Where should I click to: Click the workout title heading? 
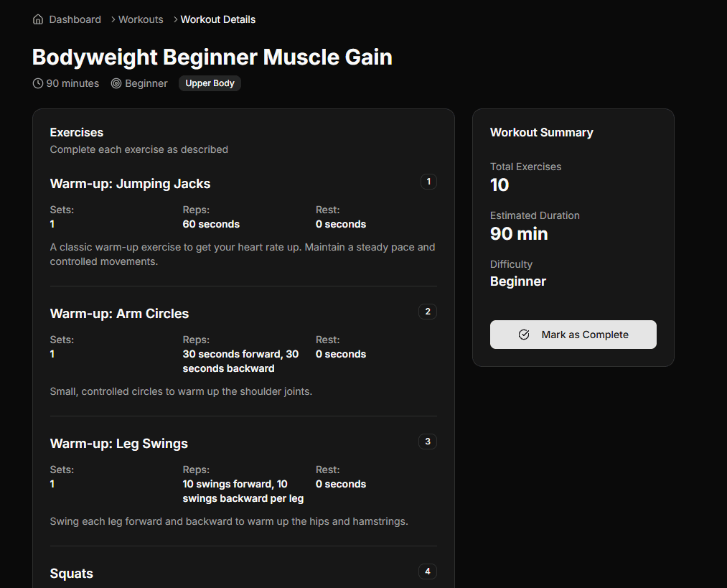pos(212,57)
